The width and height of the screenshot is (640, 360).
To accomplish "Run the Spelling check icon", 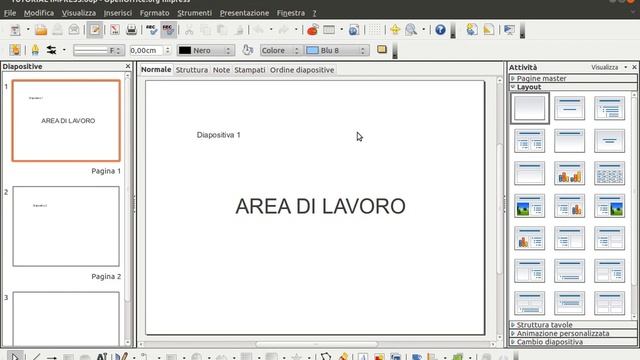I will point(151,30).
